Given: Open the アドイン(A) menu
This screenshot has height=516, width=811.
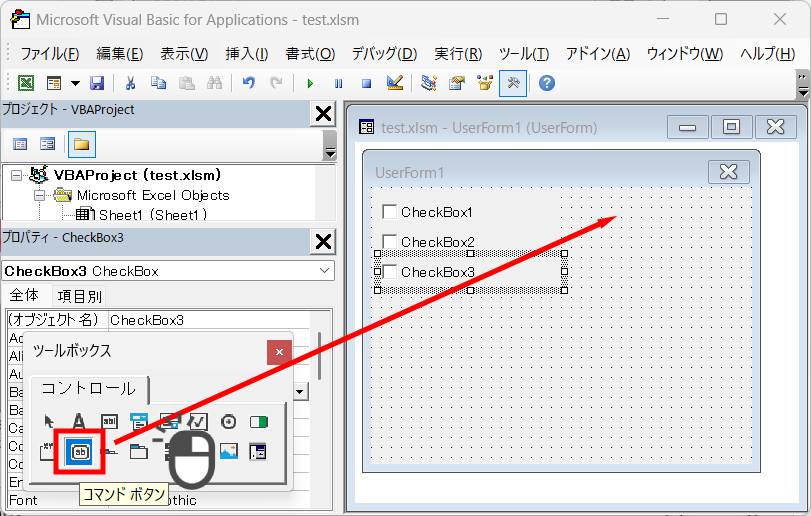Looking at the screenshot, I should coord(597,54).
